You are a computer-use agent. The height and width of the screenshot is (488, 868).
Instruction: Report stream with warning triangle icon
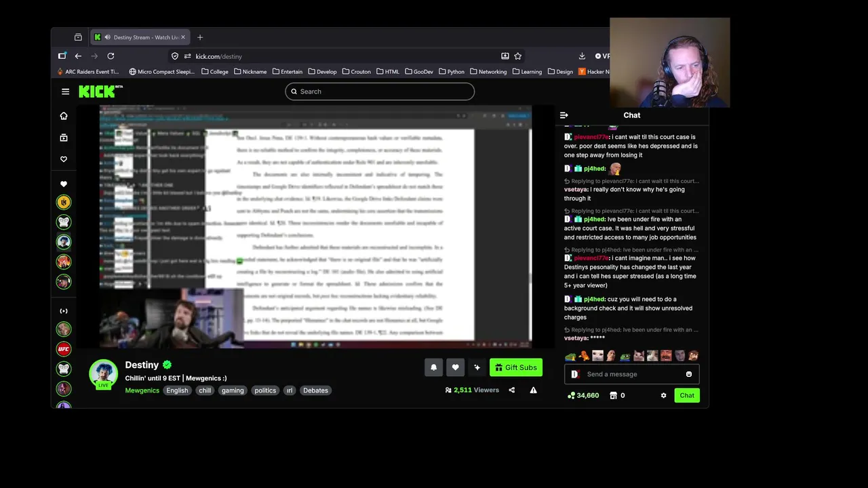pos(533,390)
